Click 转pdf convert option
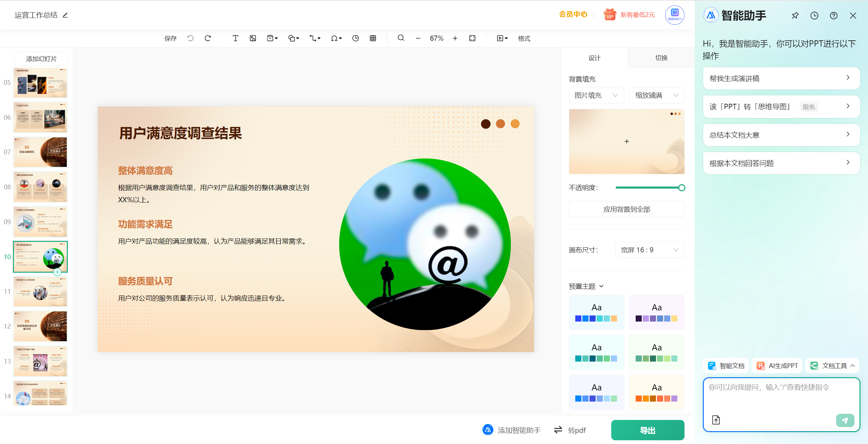 tap(570, 430)
